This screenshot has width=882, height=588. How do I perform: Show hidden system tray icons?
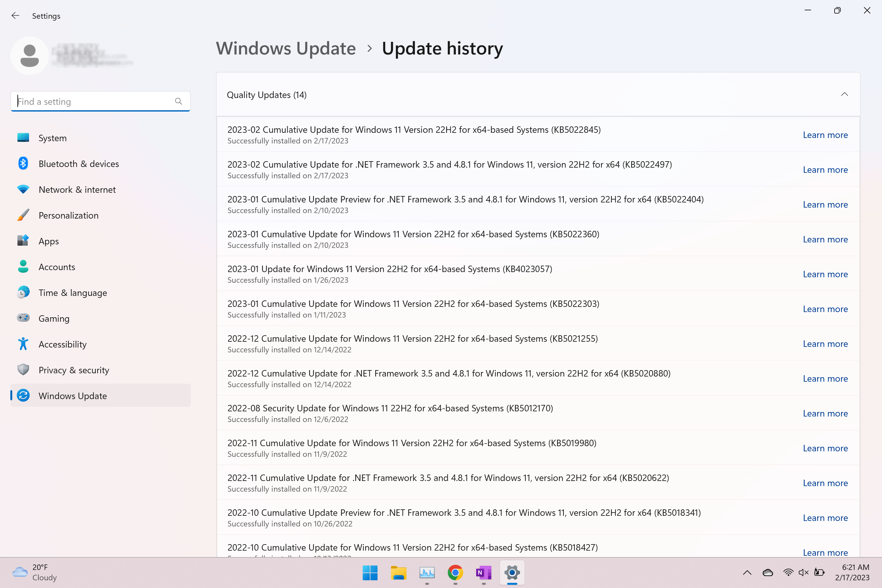(x=747, y=573)
